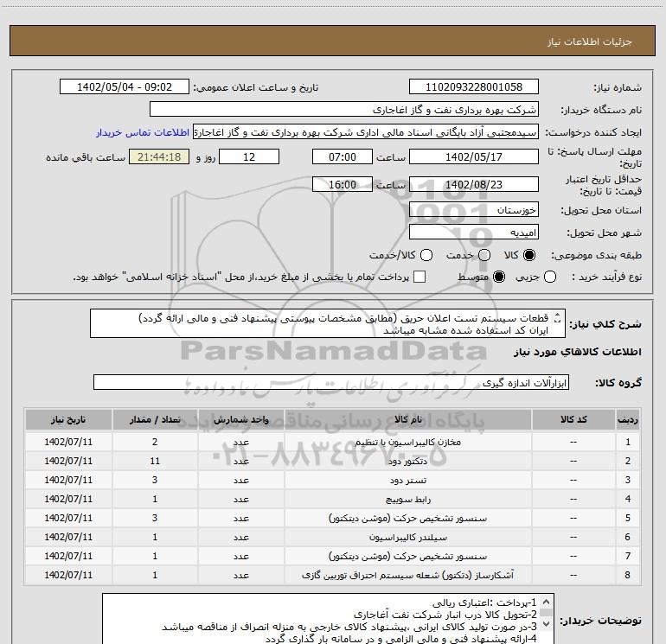
Task: Click quantity 11 for smoke detector row
Action: point(155,461)
